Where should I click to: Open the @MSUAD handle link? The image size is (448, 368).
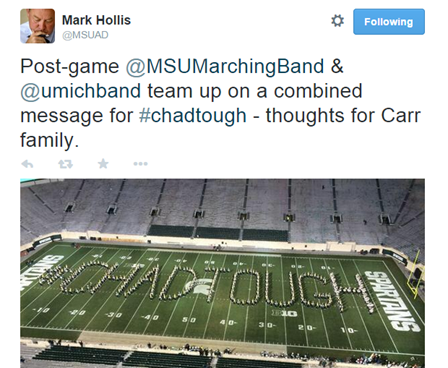(85, 35)
